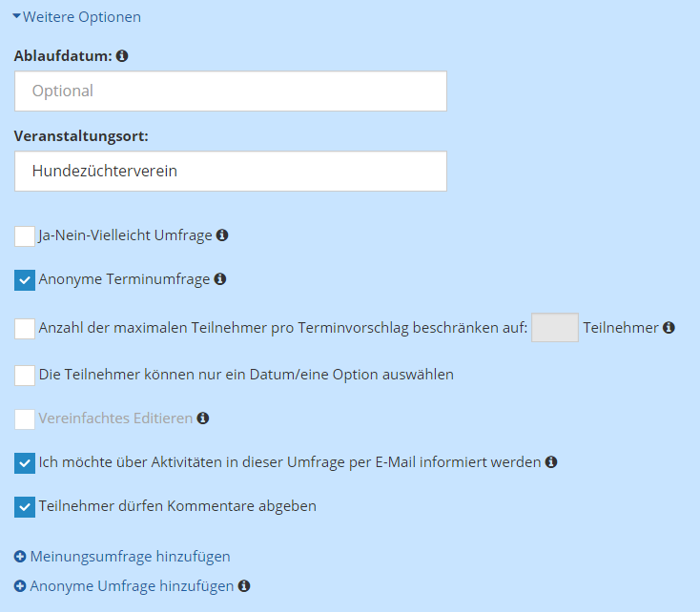Click the Meinungsumfrage hinzufügen link

130,557
